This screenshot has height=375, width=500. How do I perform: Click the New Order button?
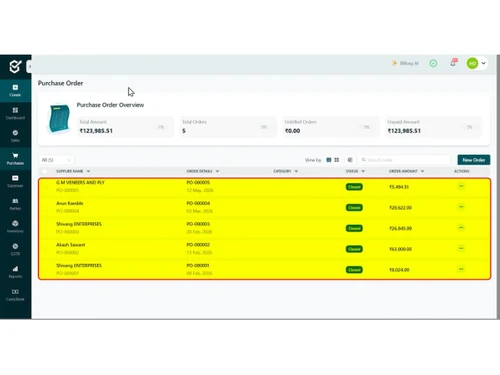click(474, 160)
